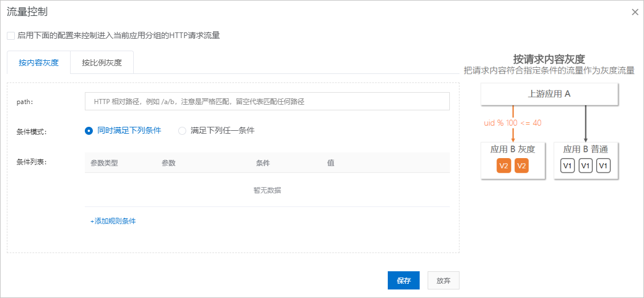The height and width of the screenshot is (298, 644).
Task: Switch to the 按比例灰度 tab
Action: (x=102, y=63)
